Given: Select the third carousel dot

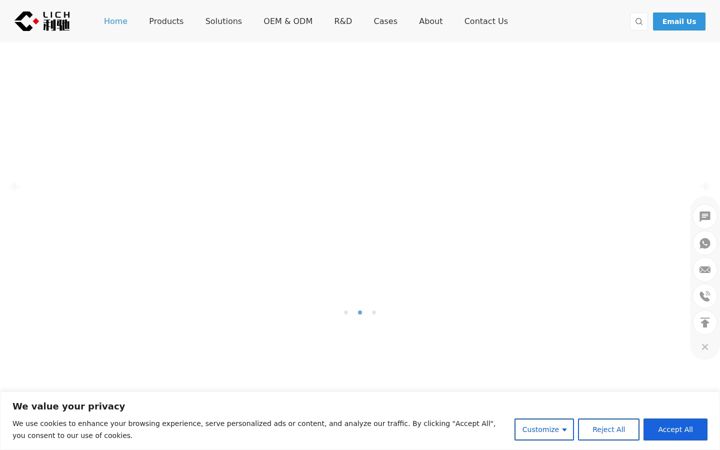Looking at the screenshot, I should tap(374, 312).
